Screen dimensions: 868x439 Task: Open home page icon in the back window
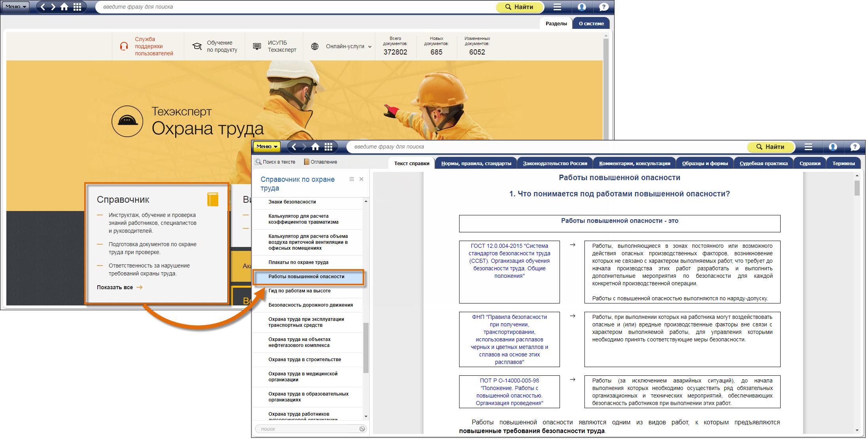(64, 7)
